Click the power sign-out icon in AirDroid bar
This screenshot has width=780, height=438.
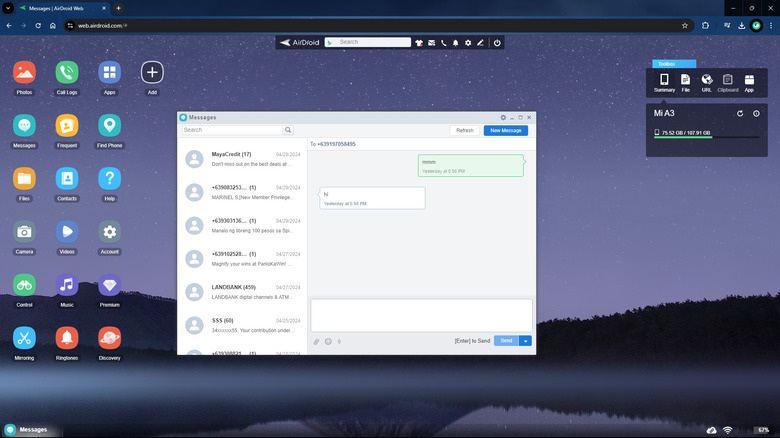point(497,43)
